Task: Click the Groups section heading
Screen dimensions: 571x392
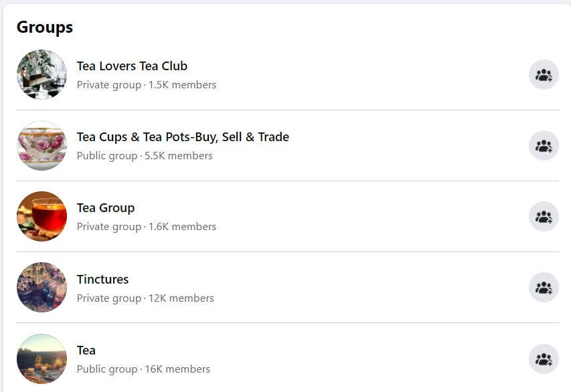Action: click(x=44, y=27)
